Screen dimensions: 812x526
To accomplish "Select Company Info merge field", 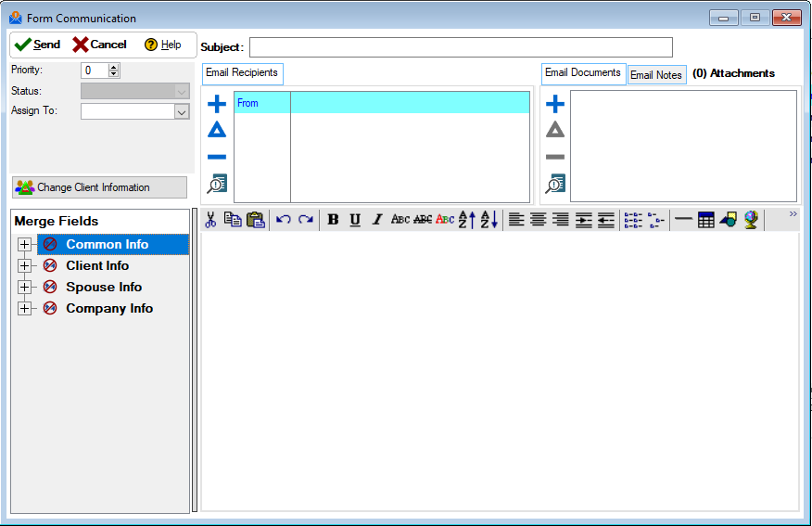I will [109, 308].
